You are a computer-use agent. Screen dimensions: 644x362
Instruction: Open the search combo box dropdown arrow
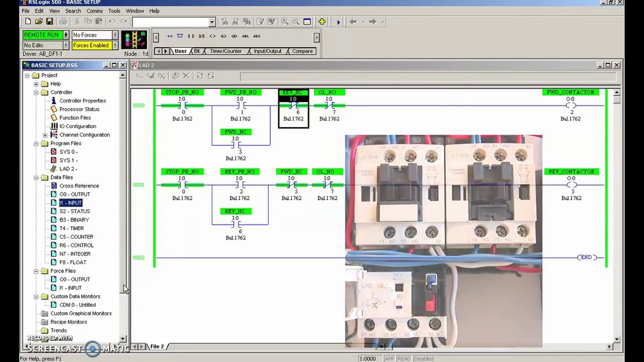pos(212,22)
